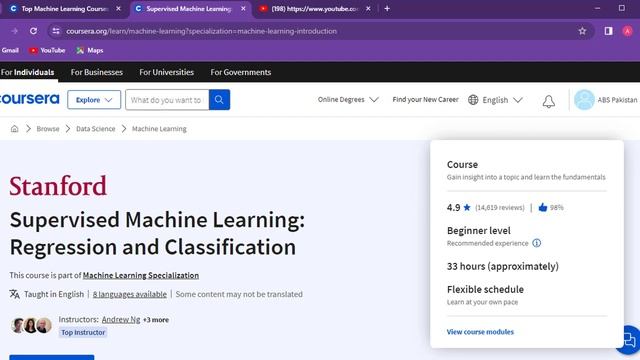The height and width of the screenshot is (360, 640).
Task: Open 8 languages available link
Action: [130, 294]
